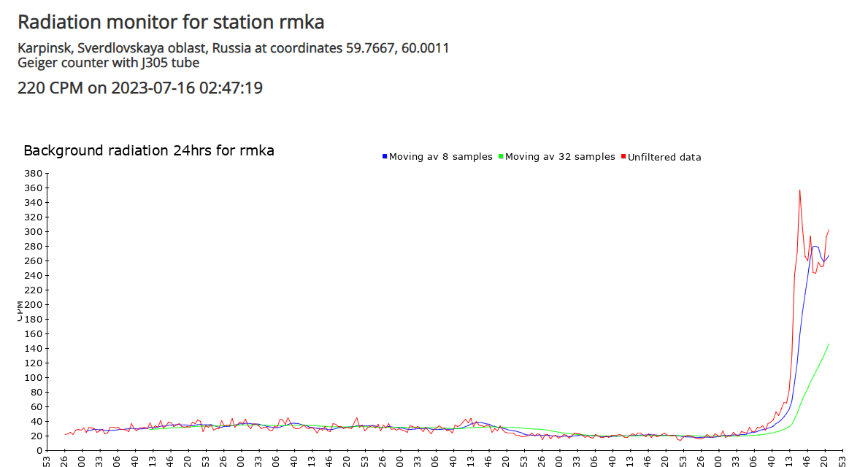
Task: Click the 160 label on the CPM axis
Action: tap(33, 333)
